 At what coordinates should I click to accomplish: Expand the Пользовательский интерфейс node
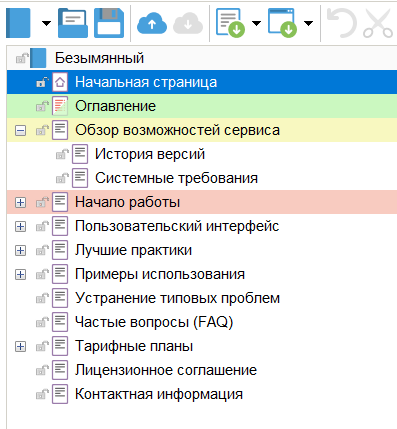click(20, 226)
